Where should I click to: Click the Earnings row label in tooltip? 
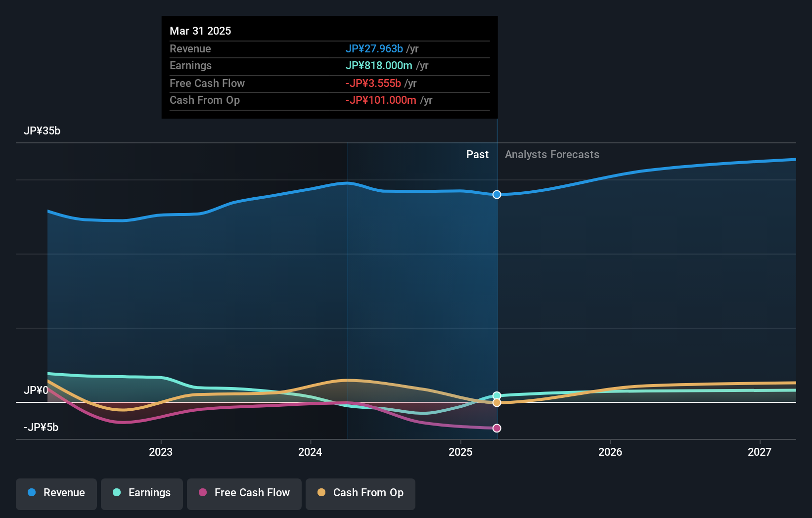(x=190, y=65)
